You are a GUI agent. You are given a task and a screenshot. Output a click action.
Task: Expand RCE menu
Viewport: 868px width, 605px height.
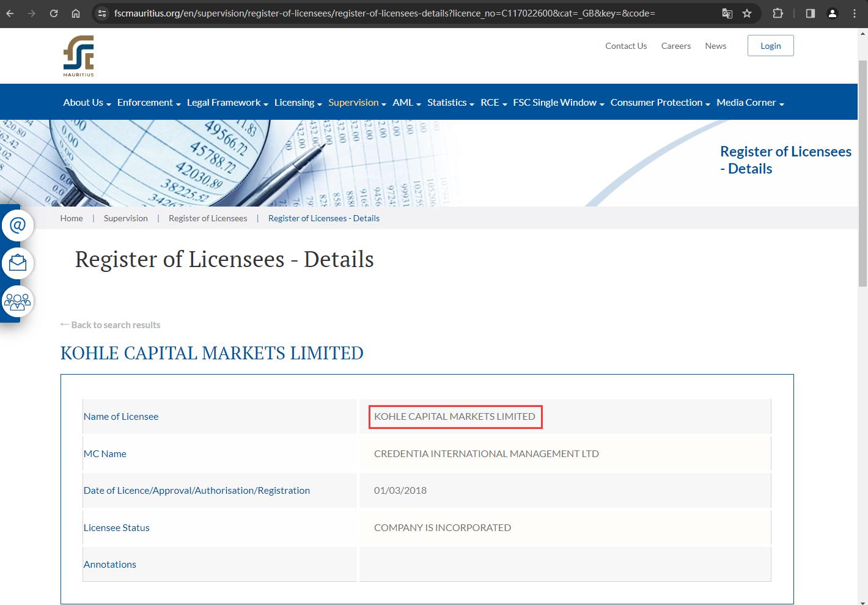coord(494,103)
